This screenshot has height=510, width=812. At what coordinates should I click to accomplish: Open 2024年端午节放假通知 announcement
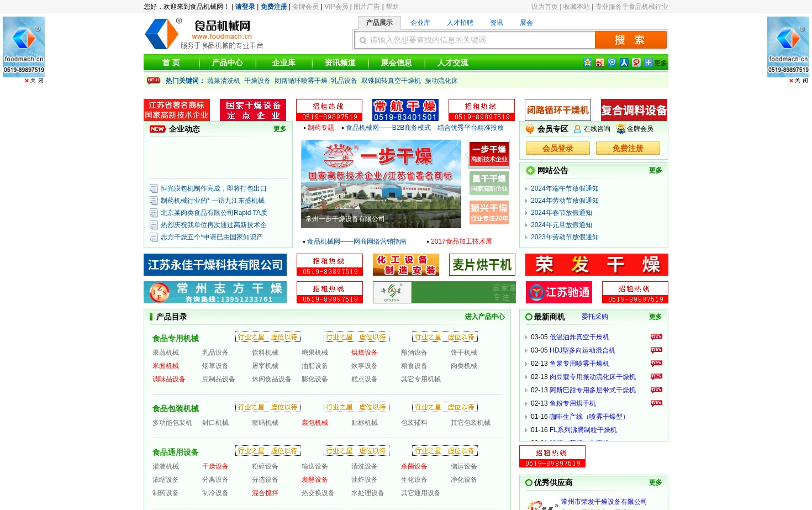point(565,188)
